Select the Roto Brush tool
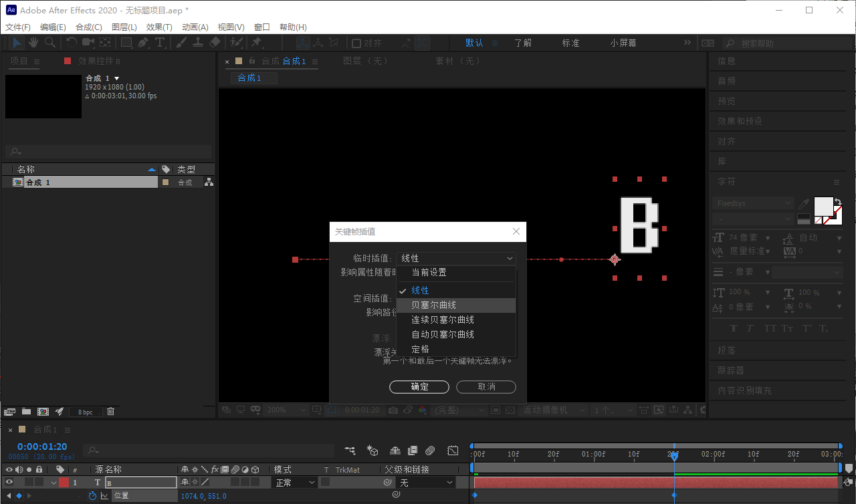 click(236, 42)
